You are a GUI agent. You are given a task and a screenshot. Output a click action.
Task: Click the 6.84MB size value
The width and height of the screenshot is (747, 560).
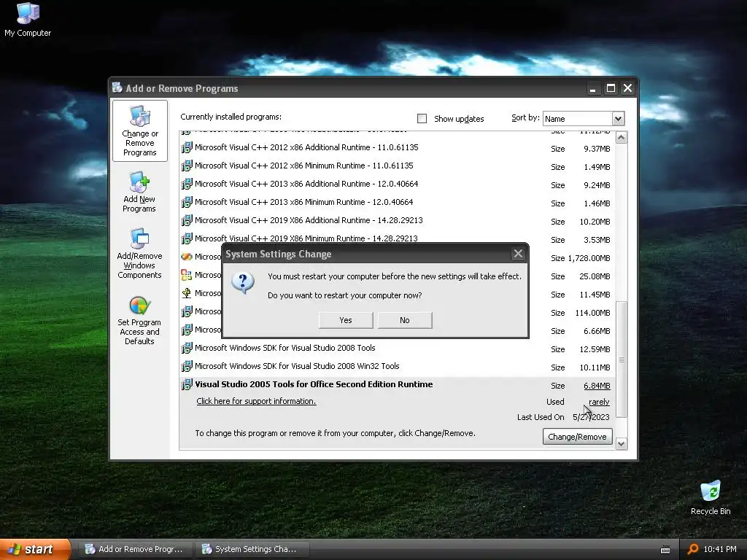(597, 386)
